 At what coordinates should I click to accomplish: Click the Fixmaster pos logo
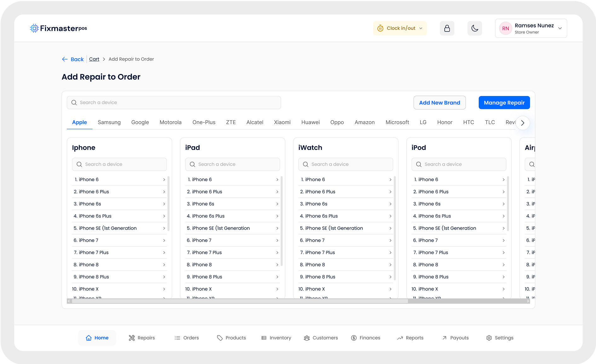point(59,28)
